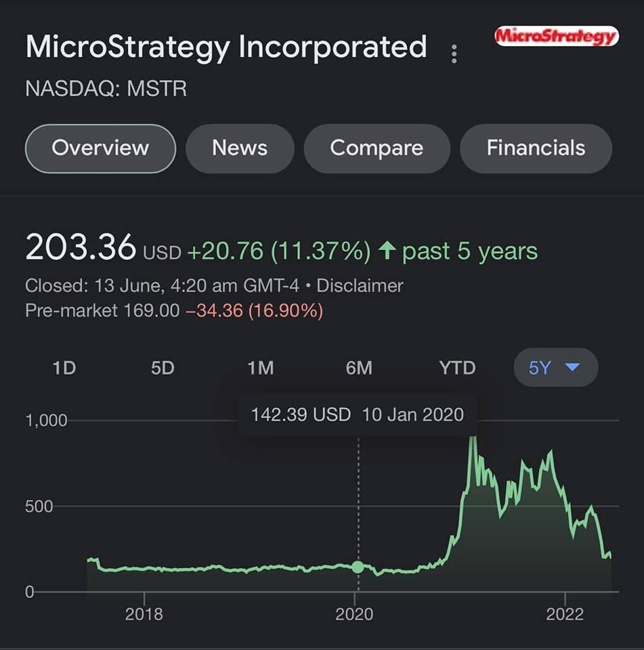Expand the 5Y range selector
Viewport: 644px width, 650px height.
556,367
